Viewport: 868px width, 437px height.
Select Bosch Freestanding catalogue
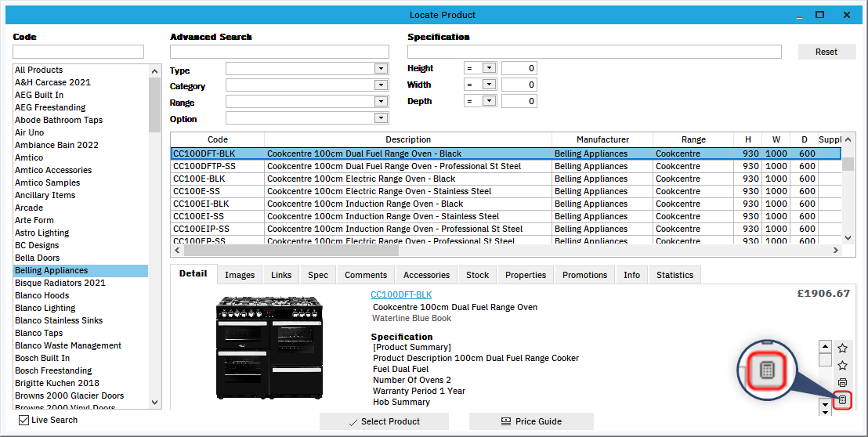coord(81,370)
